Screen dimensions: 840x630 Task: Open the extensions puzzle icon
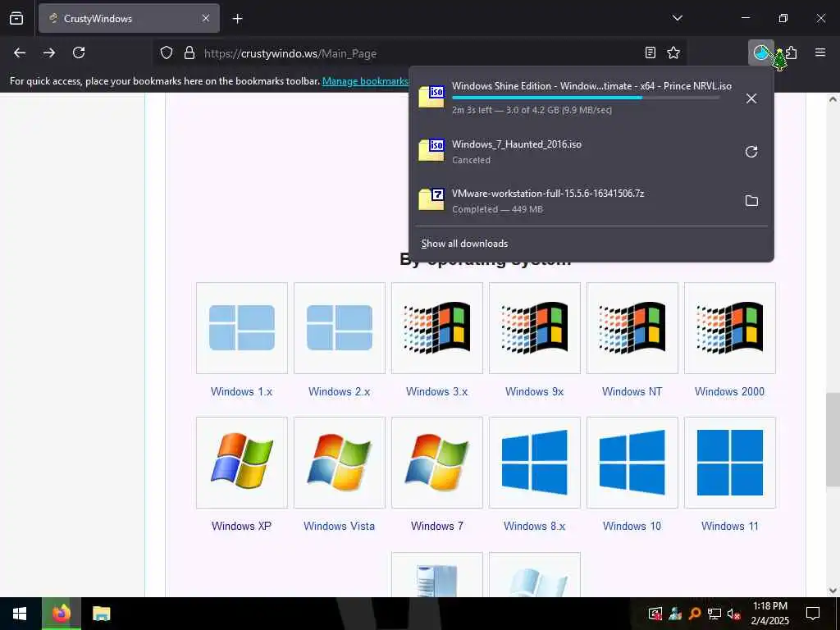click(792, 52)
